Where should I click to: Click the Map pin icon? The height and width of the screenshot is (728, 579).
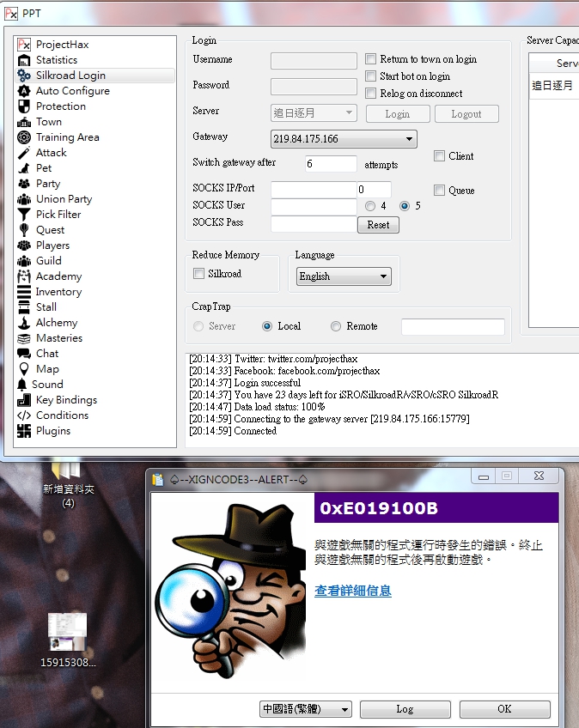coord(24,369)
